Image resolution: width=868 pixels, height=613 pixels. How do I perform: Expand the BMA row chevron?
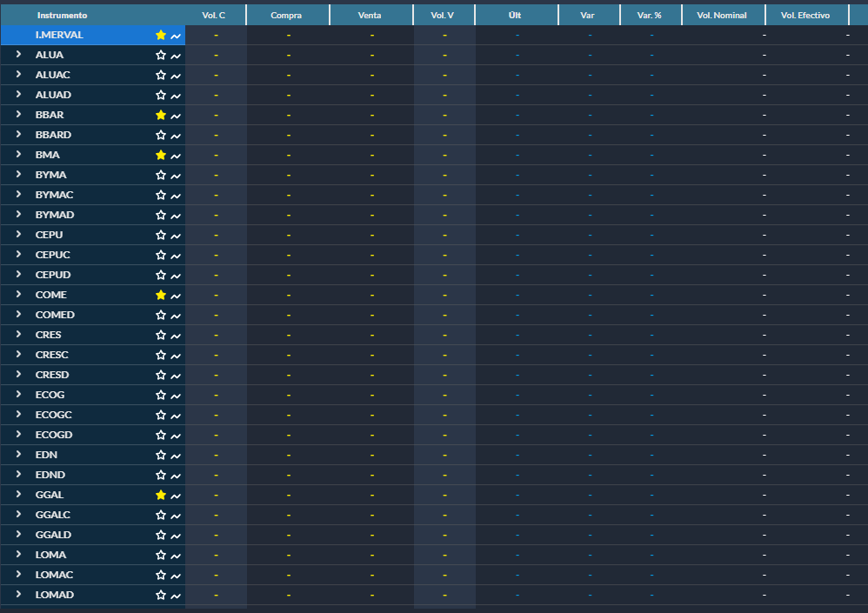[x=18, y=155]
